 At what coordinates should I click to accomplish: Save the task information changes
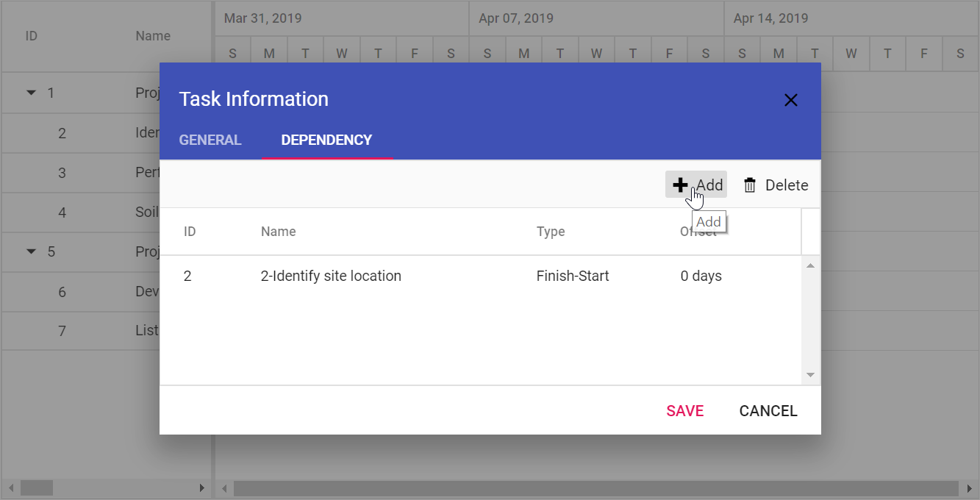coord(685,411)
